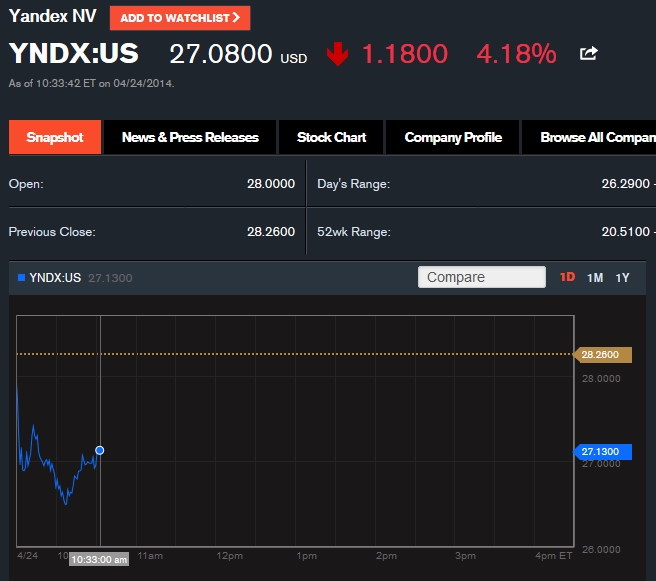Image resolution: width=656 pixels, height=581 pixels.
Task: Click the blue data point on chart line
Action: pyautogui.click(x=99, y=451)
